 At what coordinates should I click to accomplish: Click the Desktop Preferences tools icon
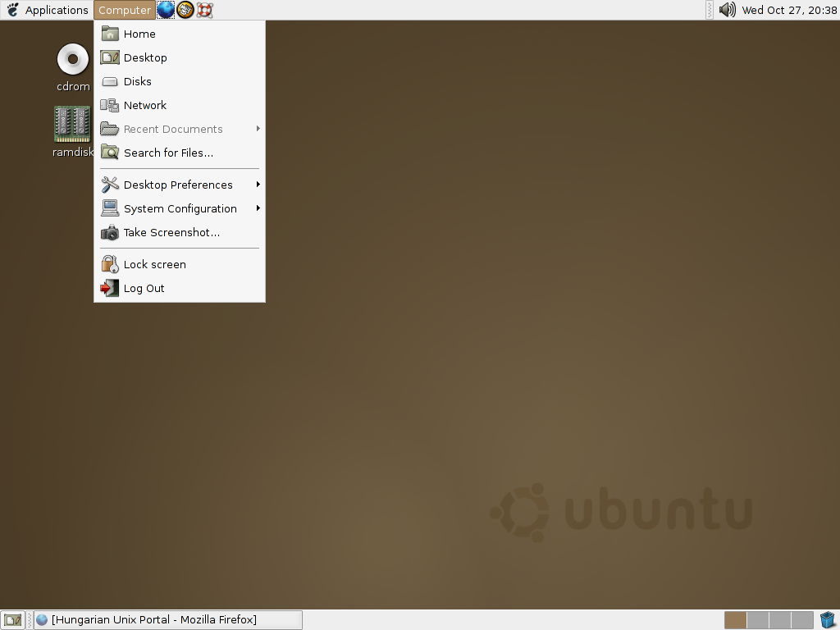pyautogui.click(x=110, y=185)
